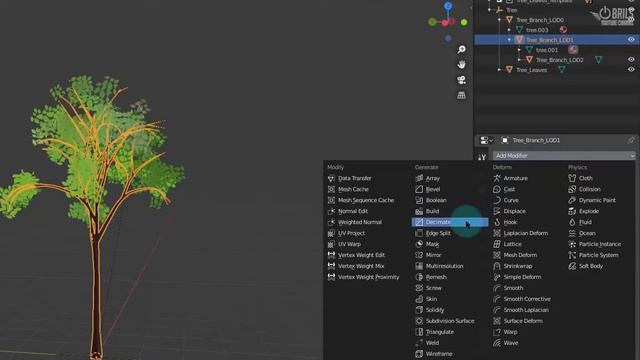Collapse the Tree_Branch_LOD0 node
Screen dimensions: 640x360
click(499, 20)
